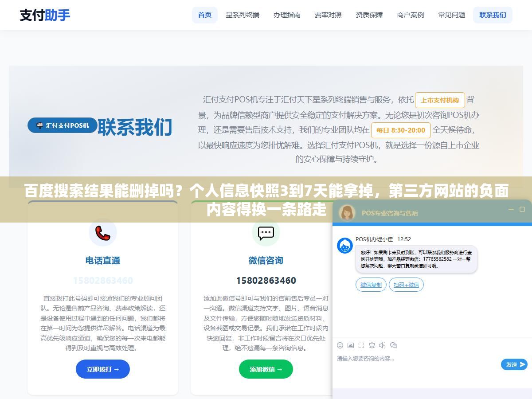Click the WeChat icon in chat toolbar

pos(393,345)
